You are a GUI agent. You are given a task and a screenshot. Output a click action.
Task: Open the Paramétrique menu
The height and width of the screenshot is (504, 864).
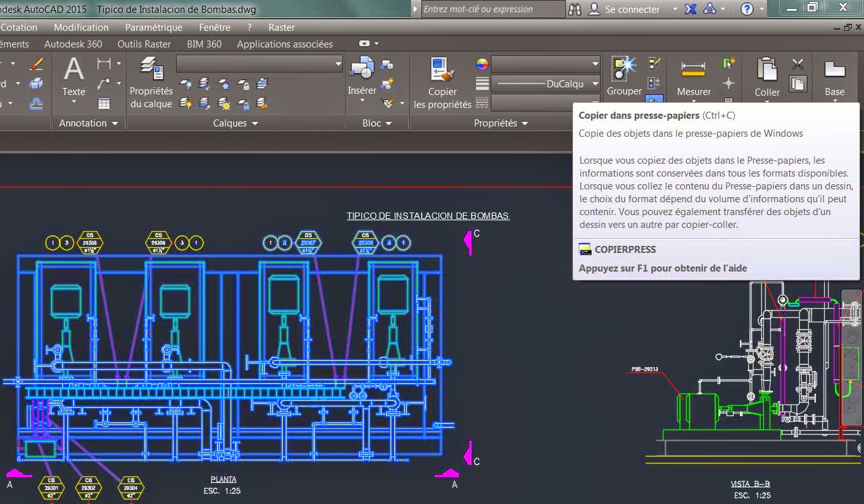[x=154, y=28]
